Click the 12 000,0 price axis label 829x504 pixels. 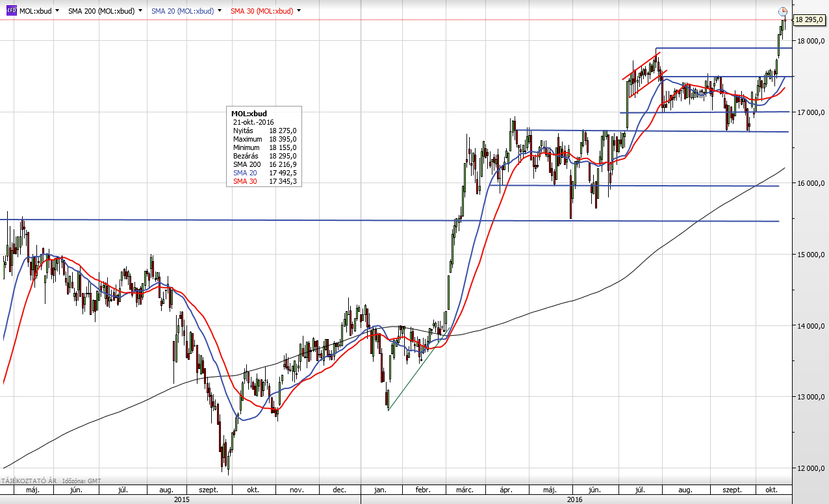812,468
